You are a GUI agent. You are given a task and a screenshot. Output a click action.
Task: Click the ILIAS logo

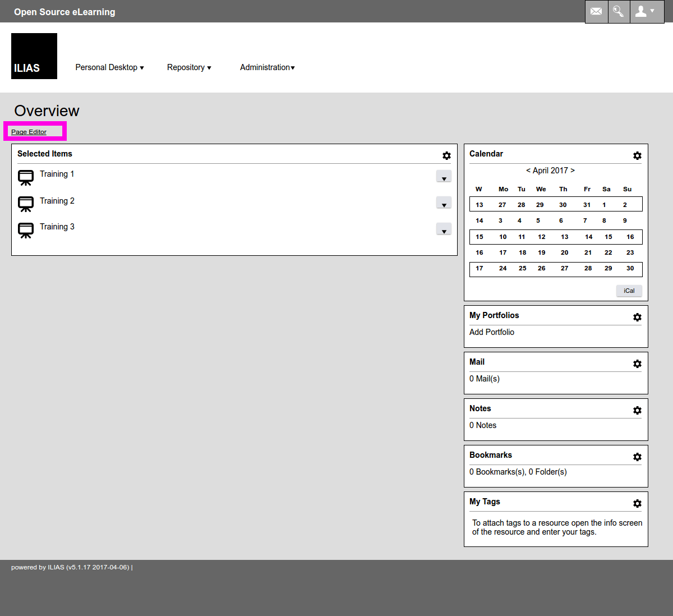34,56
